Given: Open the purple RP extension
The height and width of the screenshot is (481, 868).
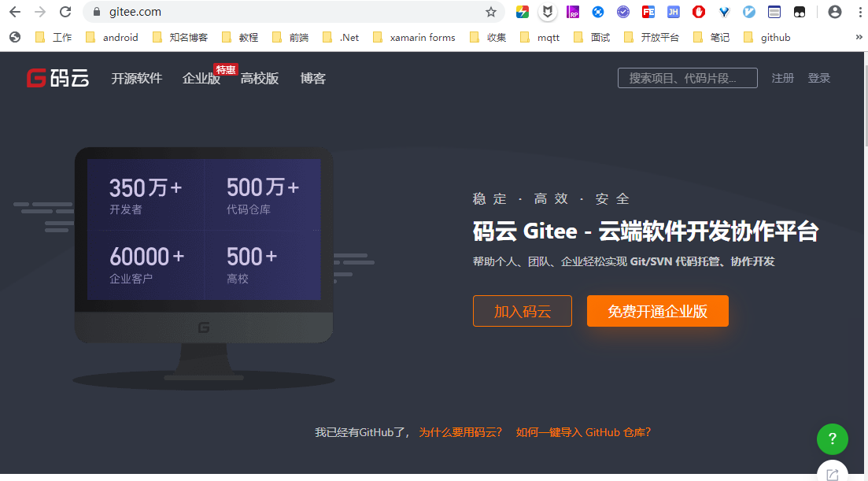Looking at the screenshot, I should pyautogui.click(x=573, y=12).
